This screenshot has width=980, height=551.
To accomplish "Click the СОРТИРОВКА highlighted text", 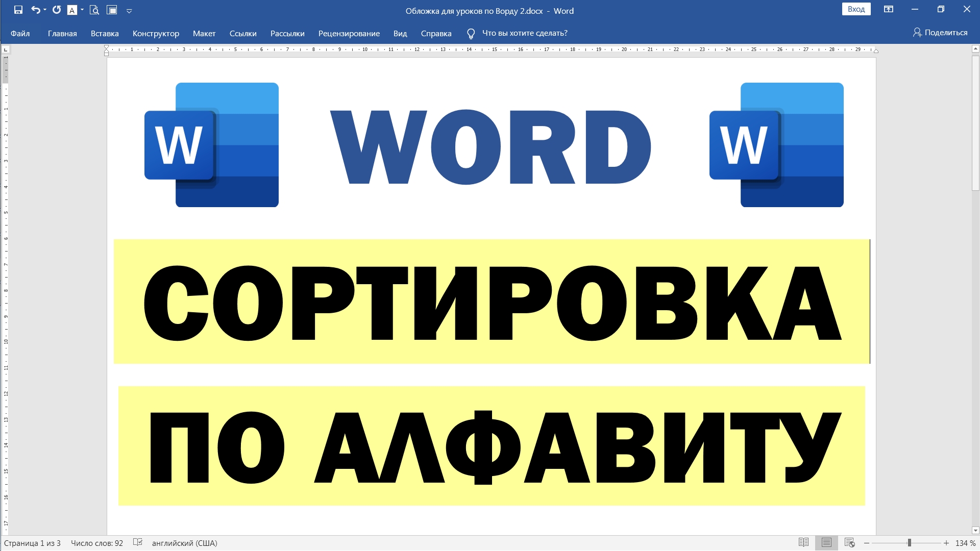I will pyautogui.click(x=492, y=303).
